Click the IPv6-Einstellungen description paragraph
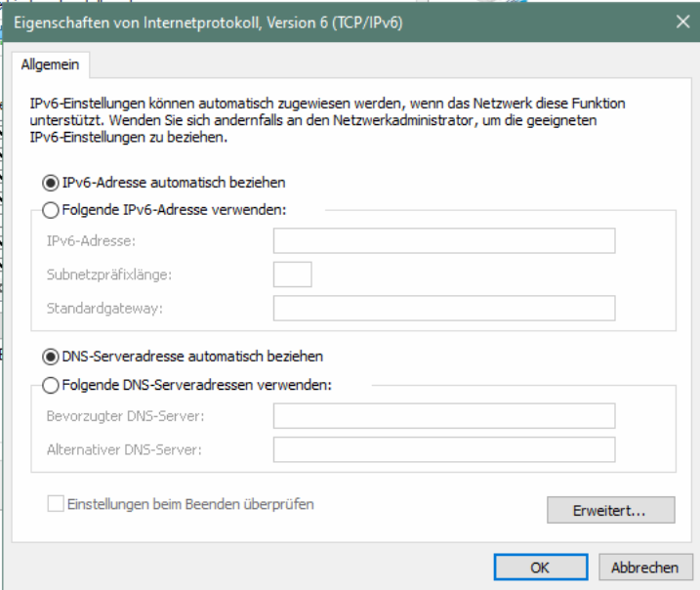This screenshot has height=590, width=700. tap(327, 120)
